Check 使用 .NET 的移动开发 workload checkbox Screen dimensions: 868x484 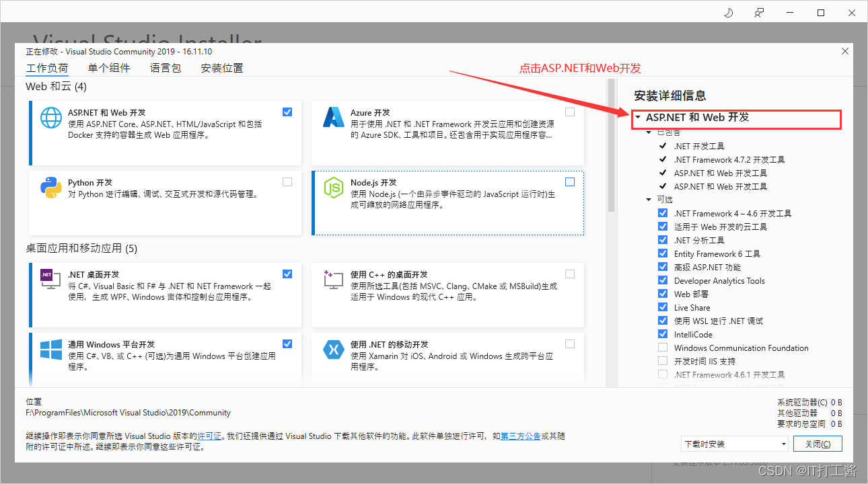tap(570, 344)
